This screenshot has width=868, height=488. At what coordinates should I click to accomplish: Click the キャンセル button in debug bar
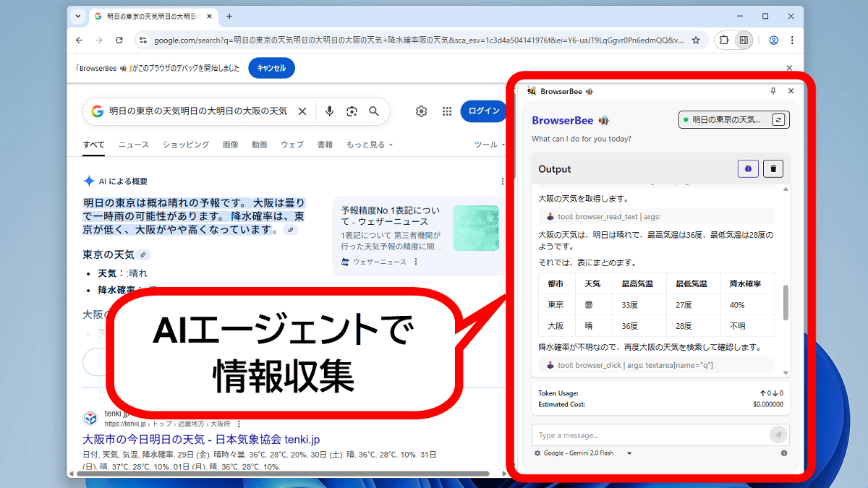pos(271,68)
